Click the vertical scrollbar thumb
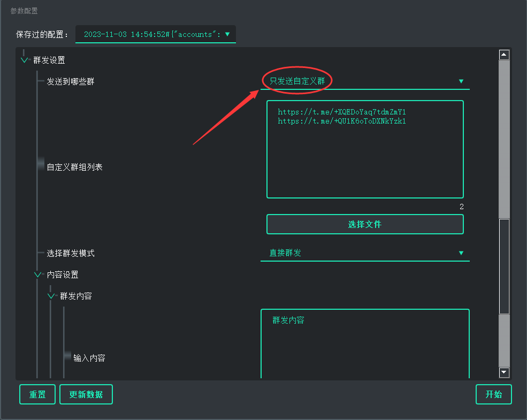The width and height of the screenshot is (527, 420). pos(503,265)
